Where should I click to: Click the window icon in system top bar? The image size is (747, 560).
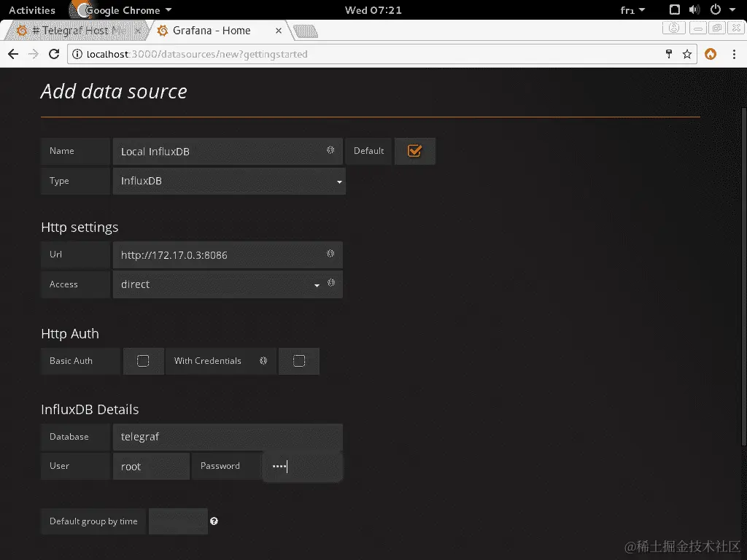tap(675, 9)
